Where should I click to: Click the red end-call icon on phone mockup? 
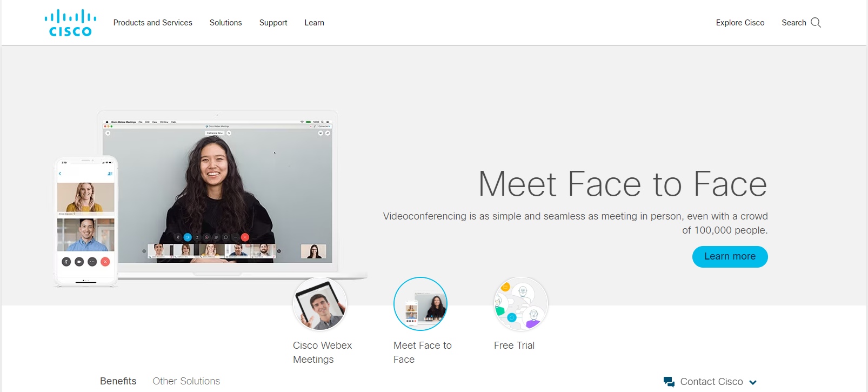click(105, 262)
